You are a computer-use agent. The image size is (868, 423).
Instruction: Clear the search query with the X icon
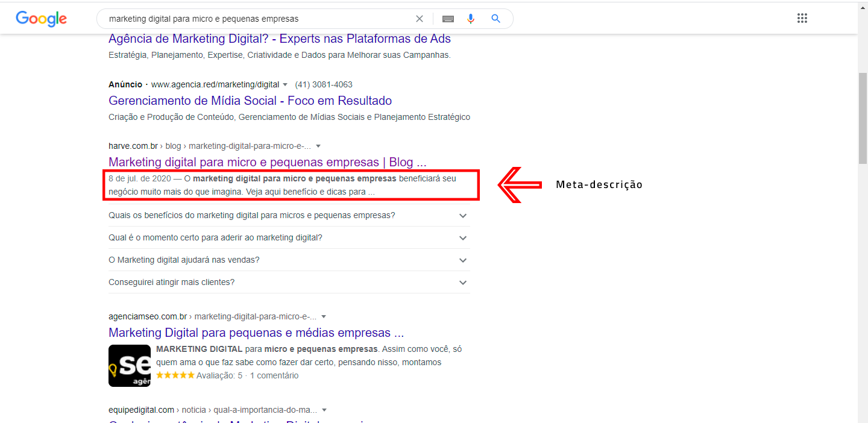tap(419, 18)
